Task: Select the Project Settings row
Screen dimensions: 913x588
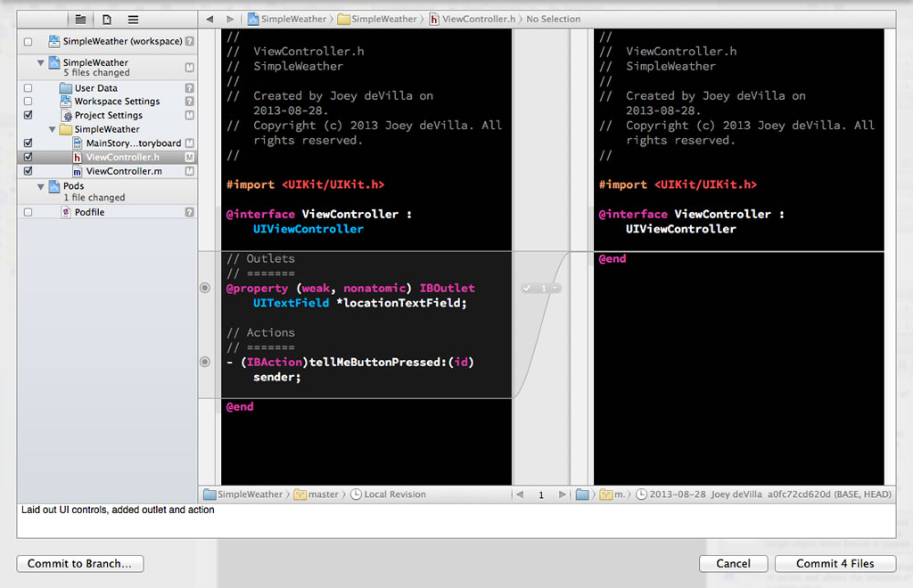Action: click(107, 115)
